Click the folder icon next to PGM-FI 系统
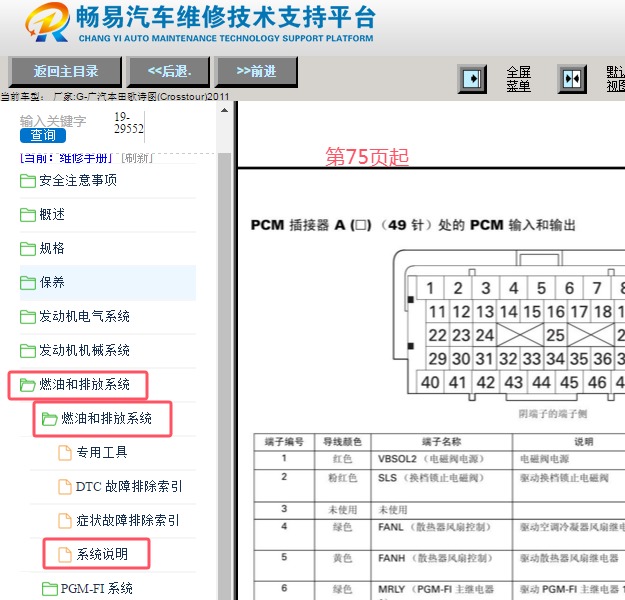 click(x=50, y=589)
